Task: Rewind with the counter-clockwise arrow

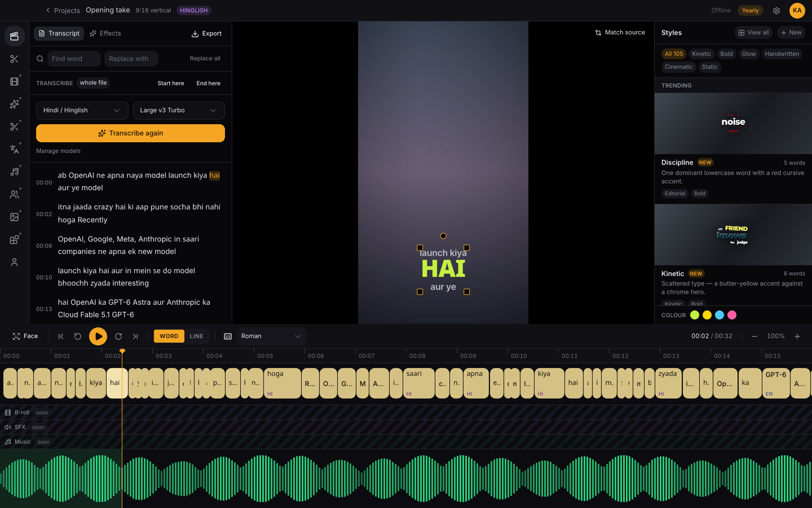Action: (x=78, y=336)
